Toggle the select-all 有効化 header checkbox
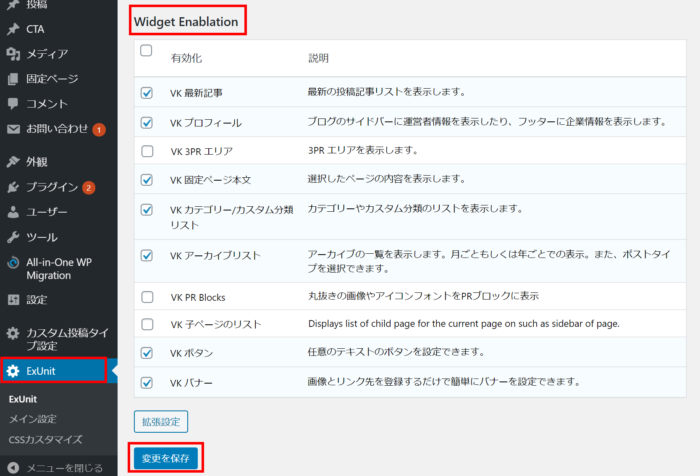The height and width of the screenshot is (476, 700). [146, 50]
